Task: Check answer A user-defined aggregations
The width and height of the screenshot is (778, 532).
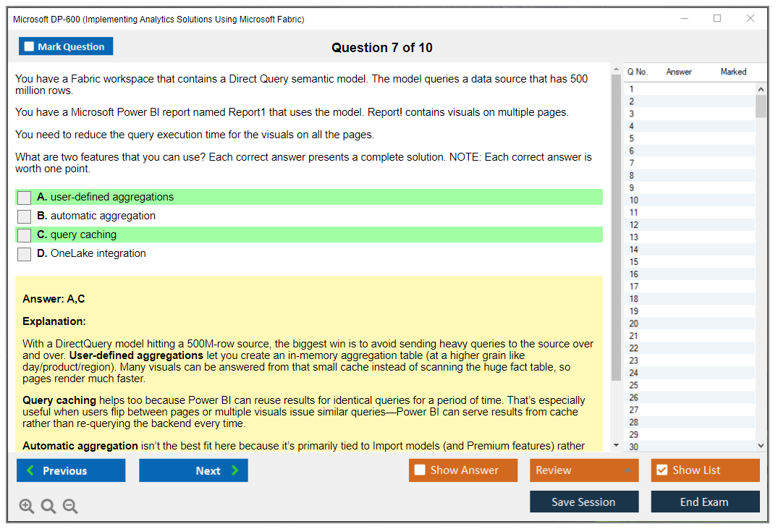Action: click(x=24, y=197)
